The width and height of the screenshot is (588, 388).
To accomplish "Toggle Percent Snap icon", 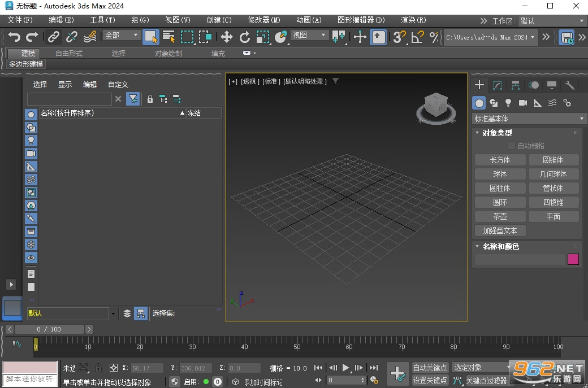I will (434, 37).
